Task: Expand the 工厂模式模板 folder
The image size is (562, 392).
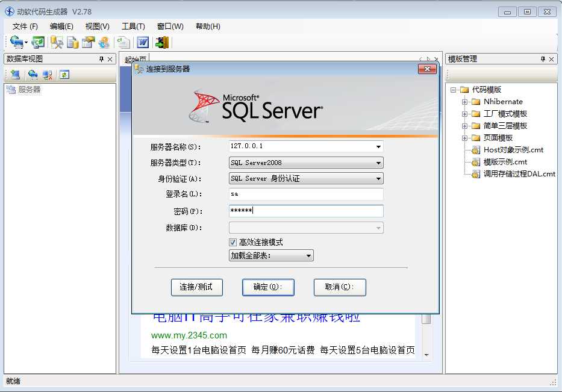Action: coord(464,114)
